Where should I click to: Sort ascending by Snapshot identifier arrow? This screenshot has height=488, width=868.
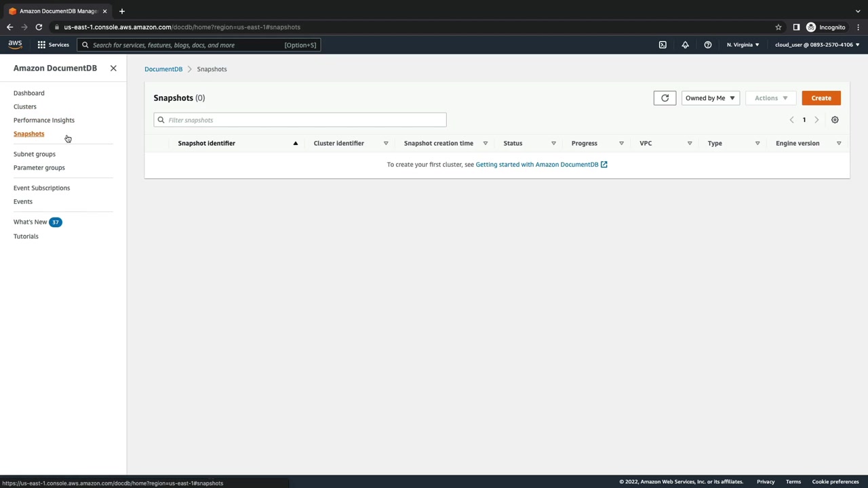[x=295, y=143]
